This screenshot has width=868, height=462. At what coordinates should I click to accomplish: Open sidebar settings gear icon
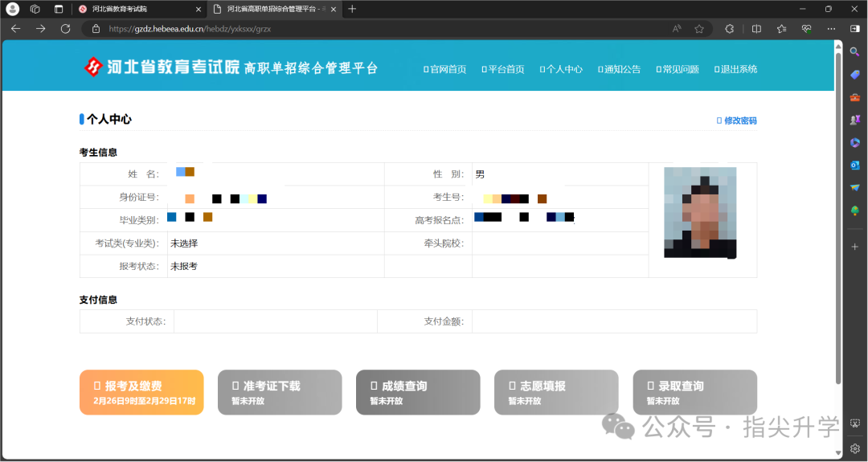click(x=854, y=448)
